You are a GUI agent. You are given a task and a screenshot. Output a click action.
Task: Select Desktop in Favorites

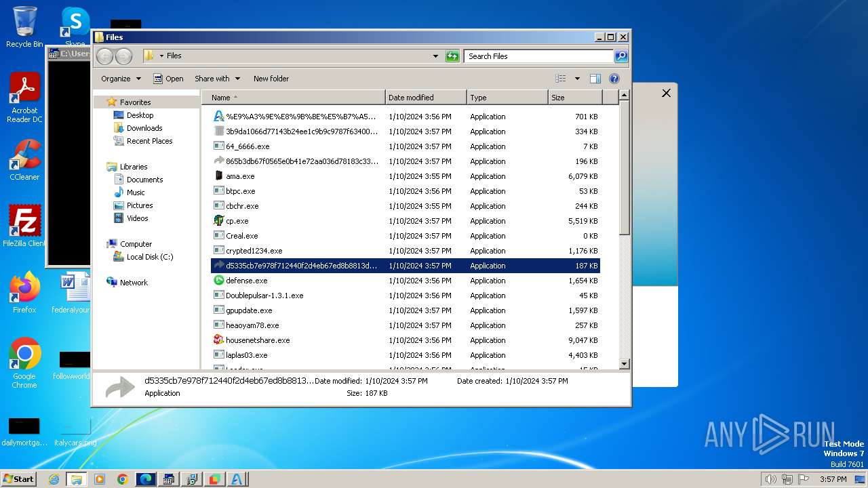click(x=140, y=115)
